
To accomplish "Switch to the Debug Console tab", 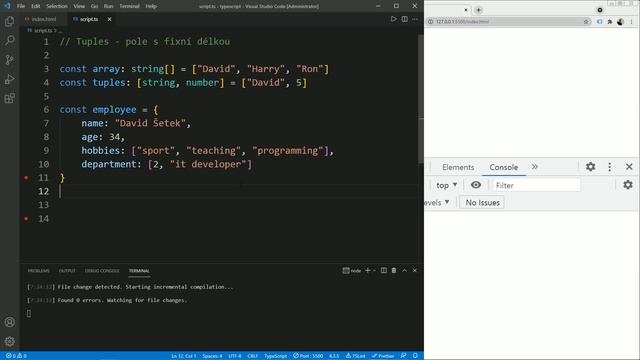I will coord(102,271).
